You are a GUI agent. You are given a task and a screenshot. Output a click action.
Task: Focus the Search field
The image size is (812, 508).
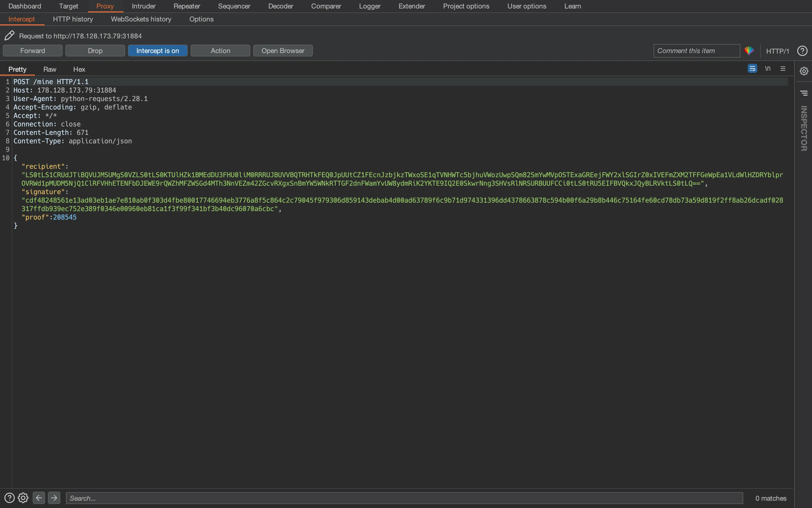pyautogui.click(x=404, y=498)
